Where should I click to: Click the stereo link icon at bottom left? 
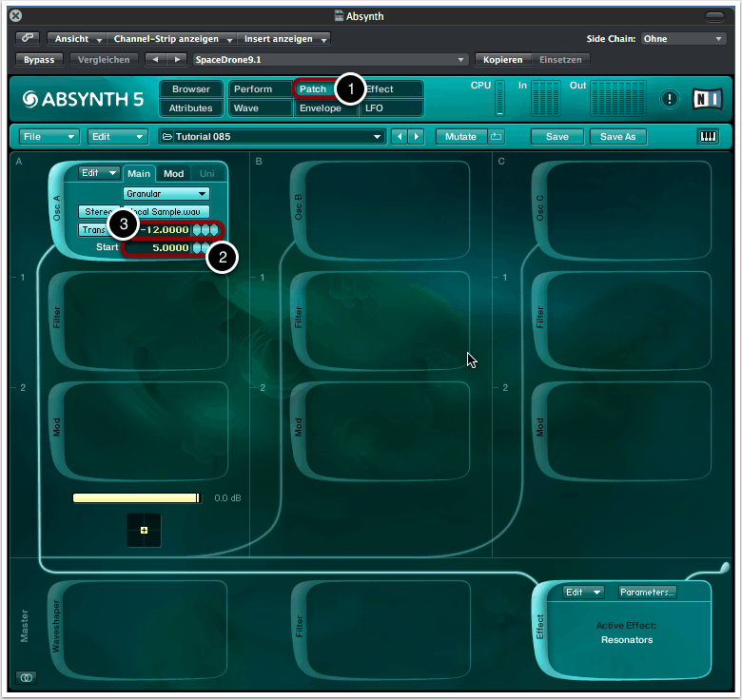26,677
